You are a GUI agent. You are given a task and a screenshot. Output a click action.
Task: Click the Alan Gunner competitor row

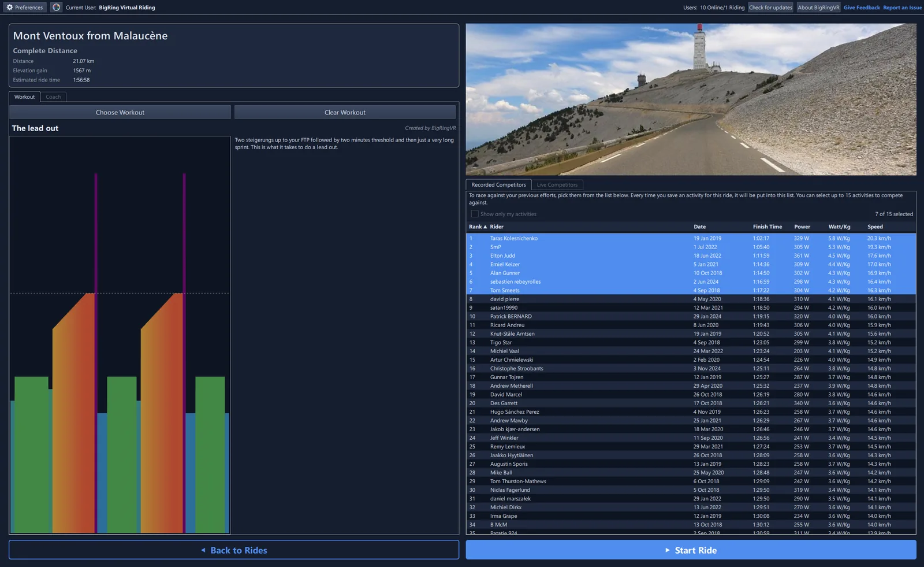click(x=691, y=273)
